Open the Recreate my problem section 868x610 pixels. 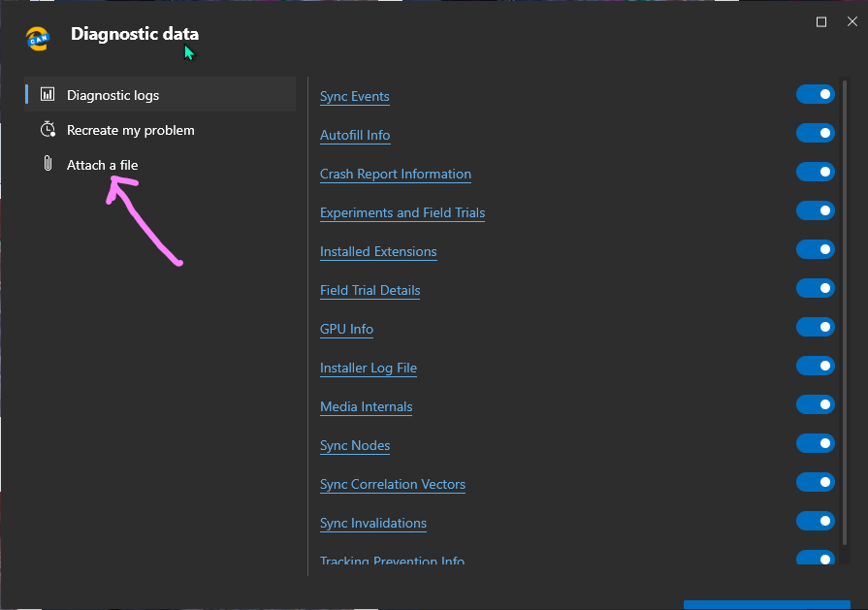pyautogui.click(x=130, y=130)
